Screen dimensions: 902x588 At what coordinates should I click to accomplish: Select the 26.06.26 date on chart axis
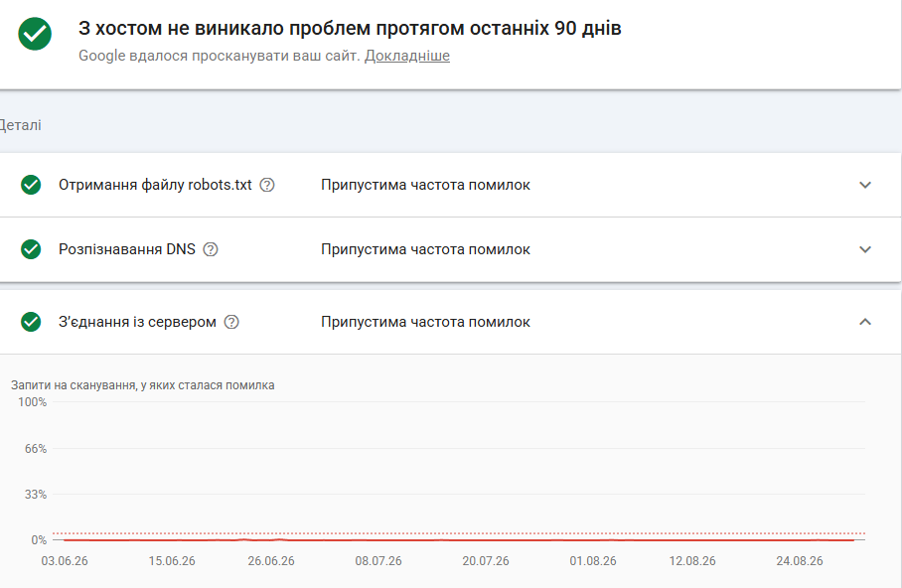tap(271, 561)
